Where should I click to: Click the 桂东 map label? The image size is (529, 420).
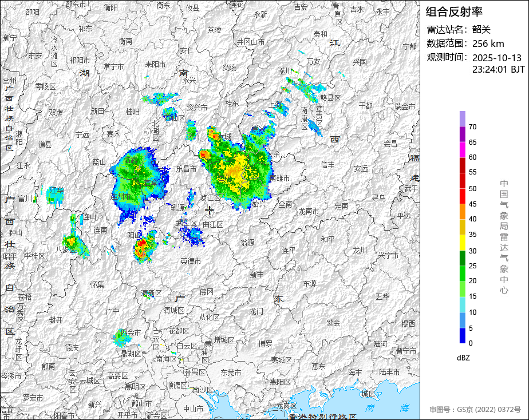(232, 103)
